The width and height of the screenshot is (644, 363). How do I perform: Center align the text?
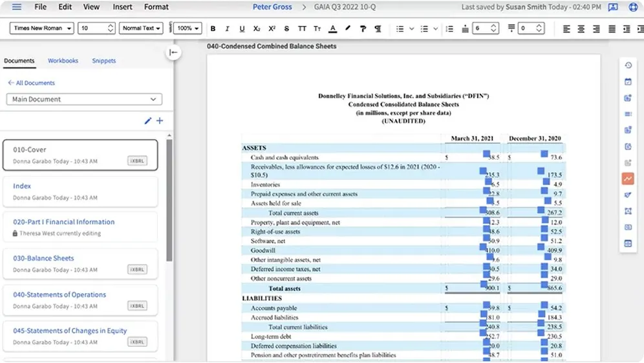[x=581, y=28]
